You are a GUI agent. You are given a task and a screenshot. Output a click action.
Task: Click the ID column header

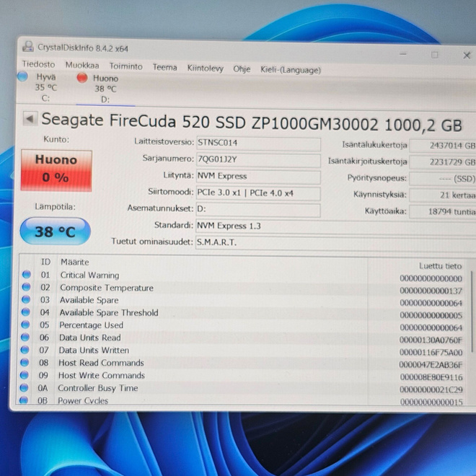(45, 262)
